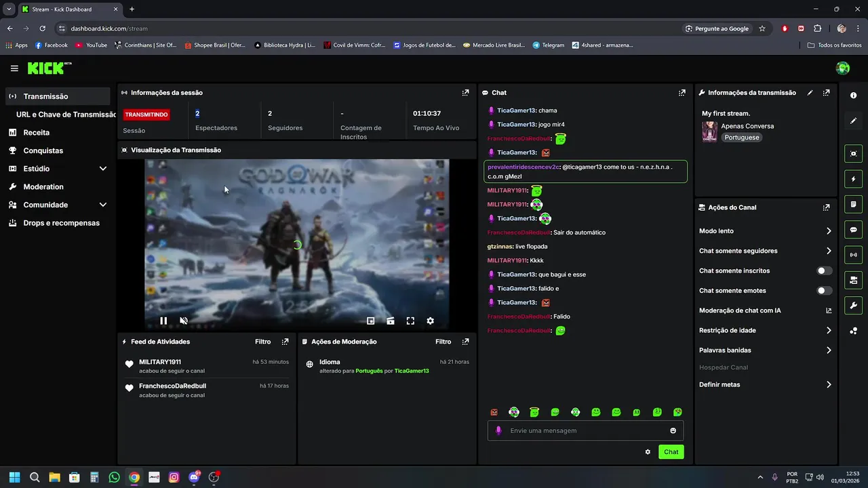Click the broadcast signal icon in right sidebar
The width and height of the screenshot is (868, 488).
coord(854,255)
